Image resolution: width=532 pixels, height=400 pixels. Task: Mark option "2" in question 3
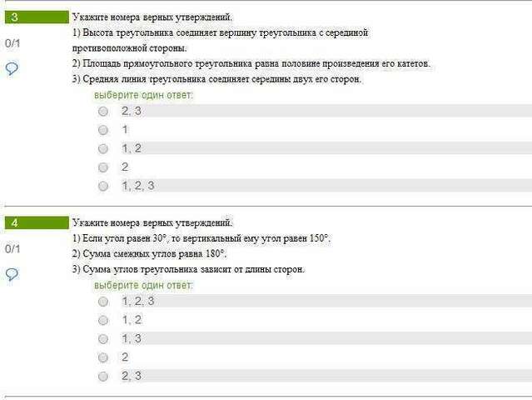tap(103, 167)
